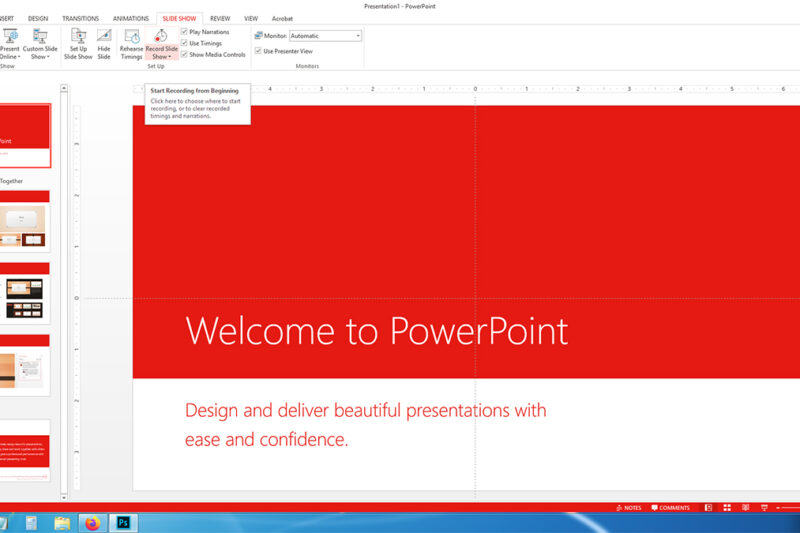Image resolution: width=800 pixels, height=533 pixels.
Task: Select the first slide thumbnail in the panel
Action: 25,136
